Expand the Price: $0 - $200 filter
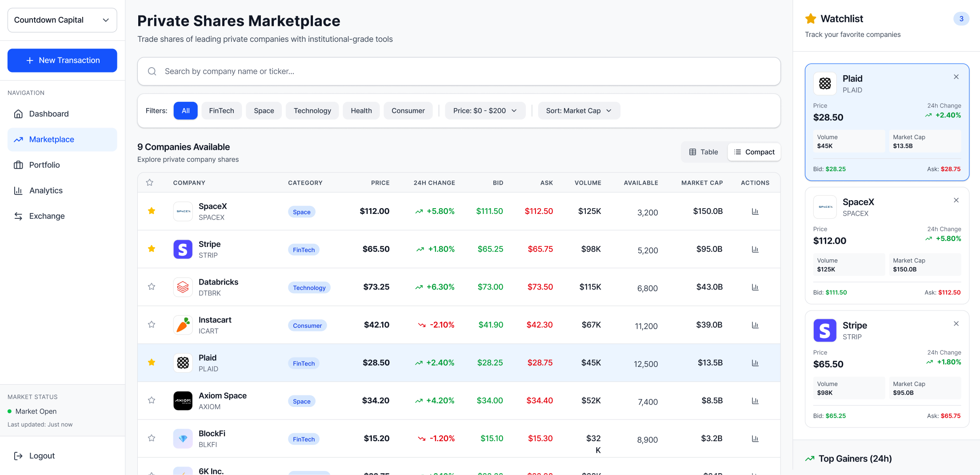The height and width of the screenshot is (475, 980). 485,110
